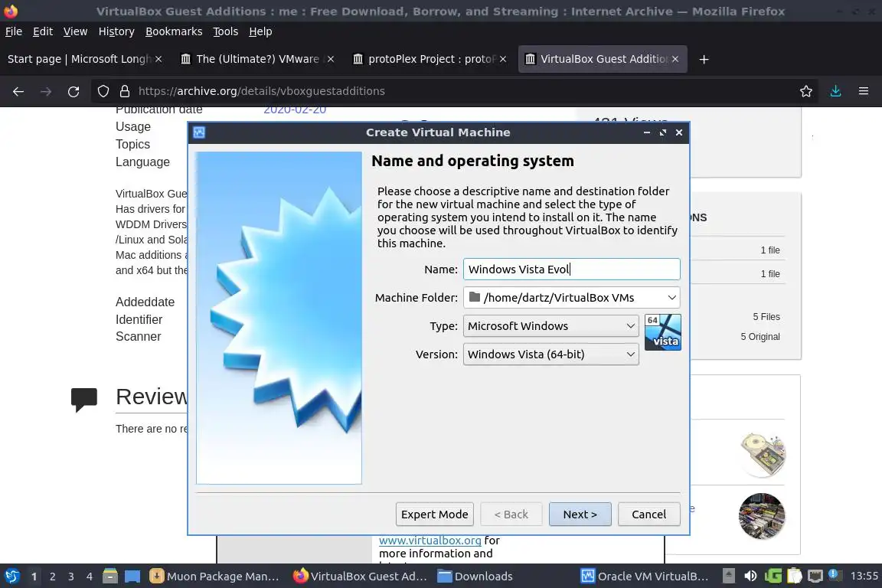Cancel the Create Virtual Machine dialog

pos(648,514)
